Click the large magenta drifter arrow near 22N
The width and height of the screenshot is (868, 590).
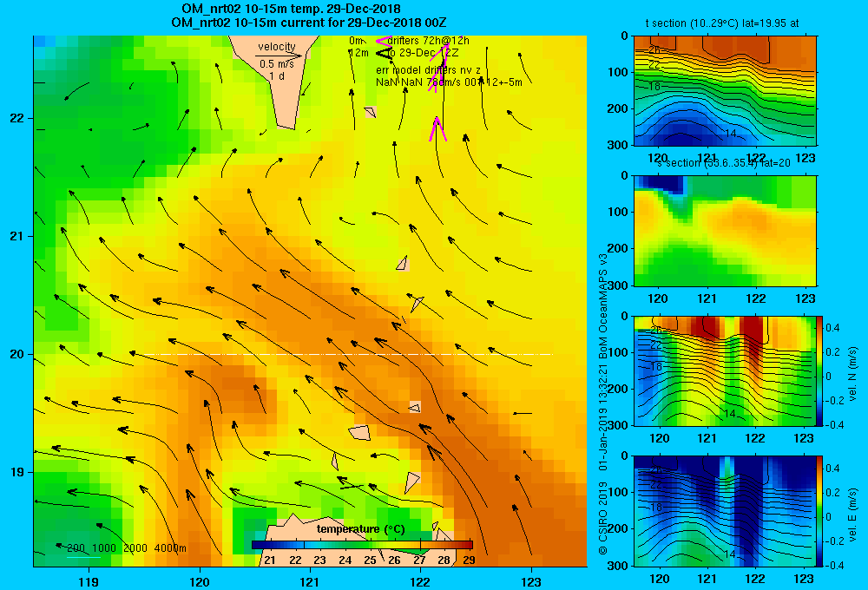(437, 128)
